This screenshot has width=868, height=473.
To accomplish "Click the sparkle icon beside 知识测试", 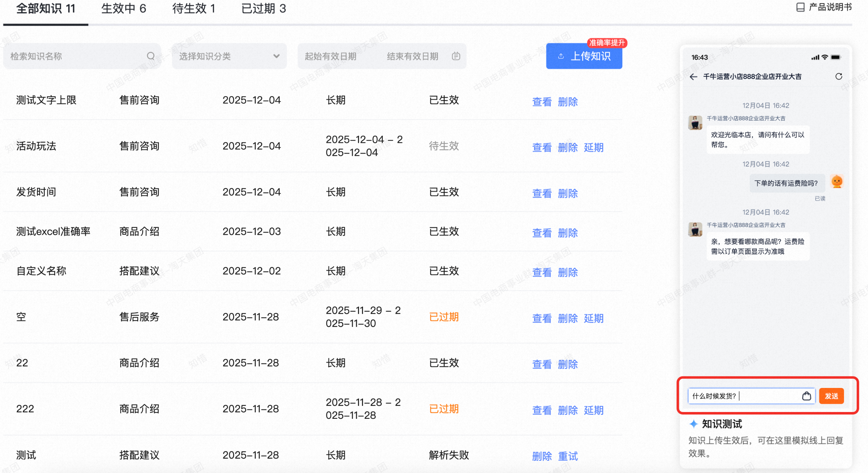I will click(693, 424).
